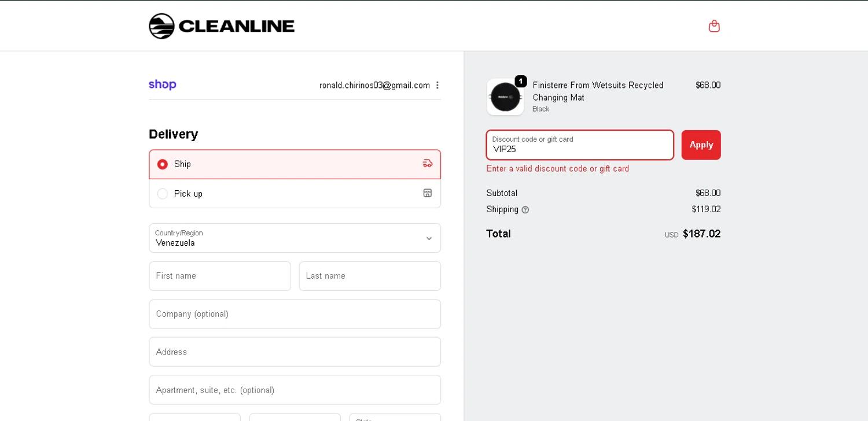Click the delivery truck icon in Ship row
Screen dimensions: 868x421
[x=428, y=164]
